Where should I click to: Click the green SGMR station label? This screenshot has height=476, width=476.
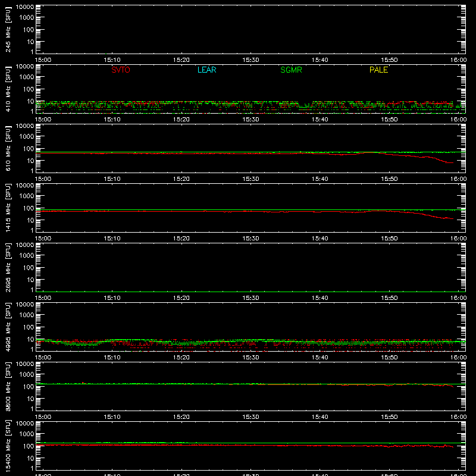(291, 70)
